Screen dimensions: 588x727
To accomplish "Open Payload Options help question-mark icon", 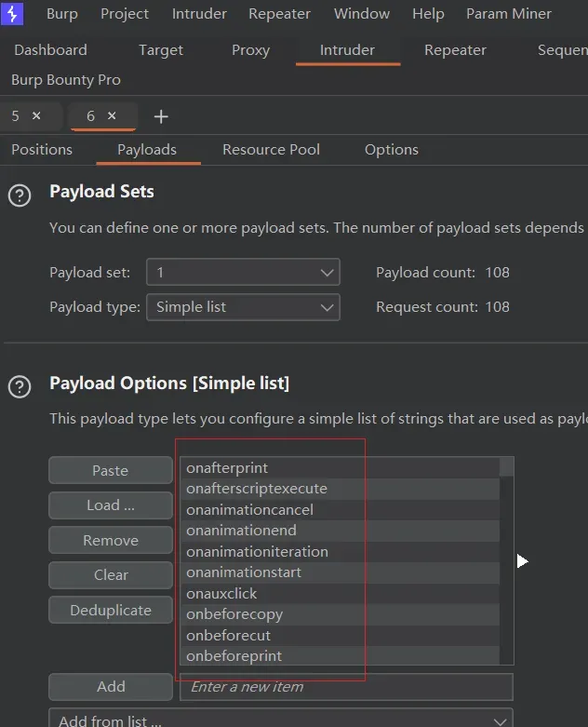I will 20,387.
